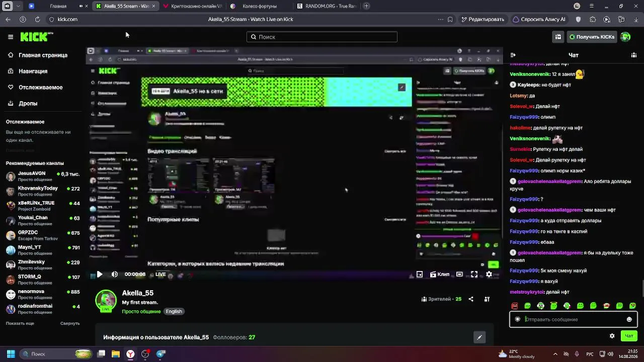Viewport: 644px width, 362px height.
Task: Collapse the chat panel with the arrow icon
Action: coord(513,55)
